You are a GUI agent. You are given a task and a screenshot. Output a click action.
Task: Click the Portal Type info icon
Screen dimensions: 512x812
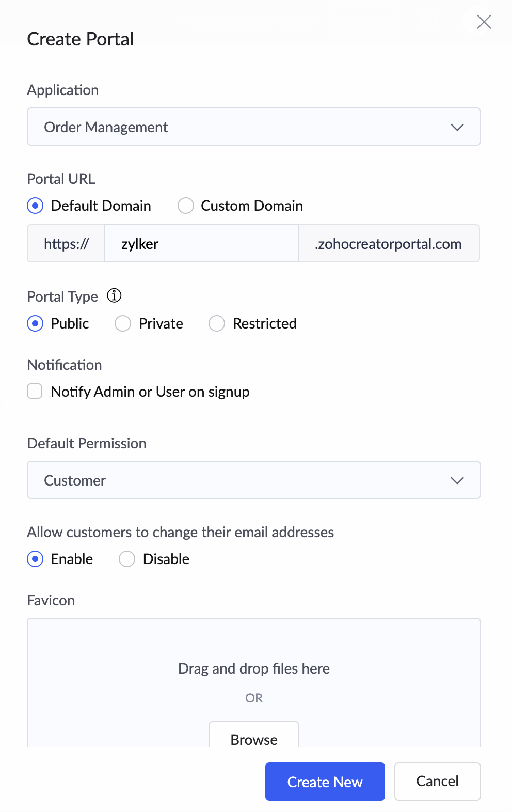point(114,295)
